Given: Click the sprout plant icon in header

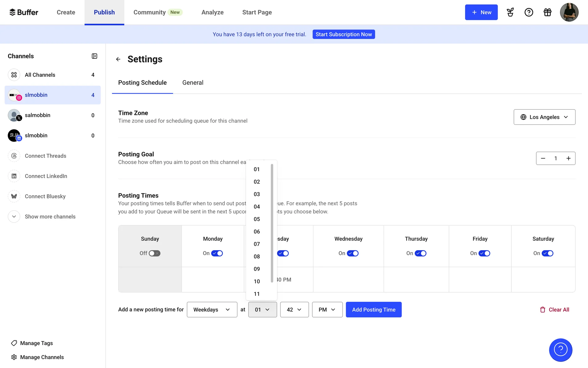Looking at the screenshot, I should point(510,12).
